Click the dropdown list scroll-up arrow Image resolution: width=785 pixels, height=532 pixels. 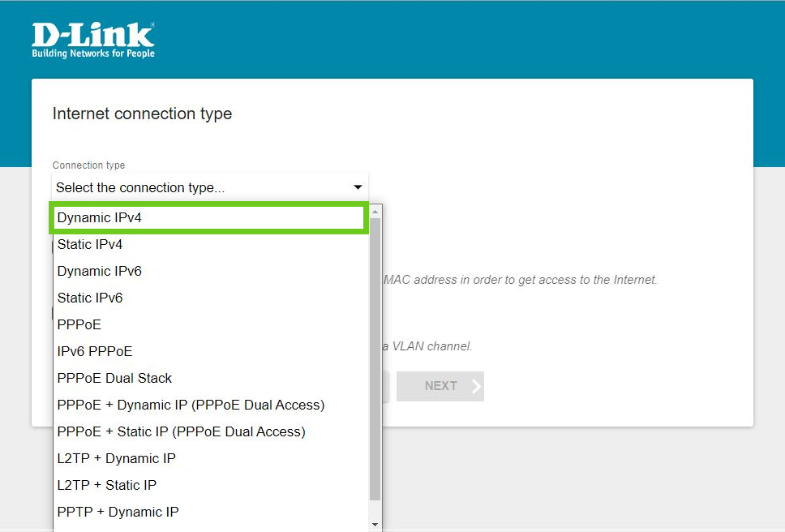click(375, 212)
